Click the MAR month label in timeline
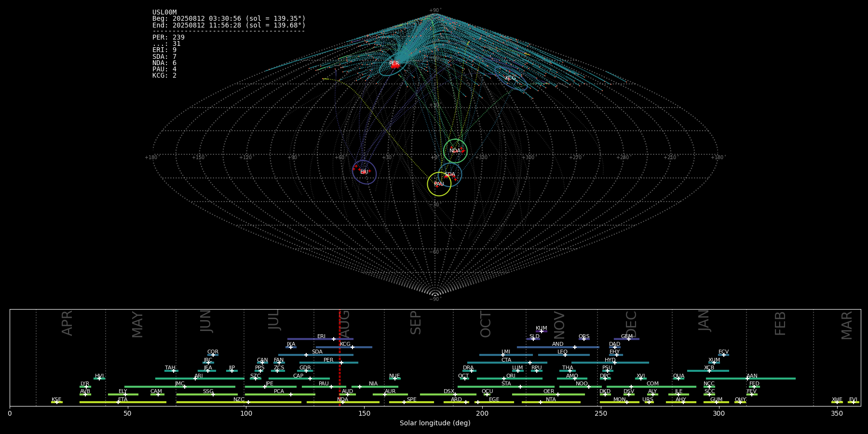 point(846,325)
